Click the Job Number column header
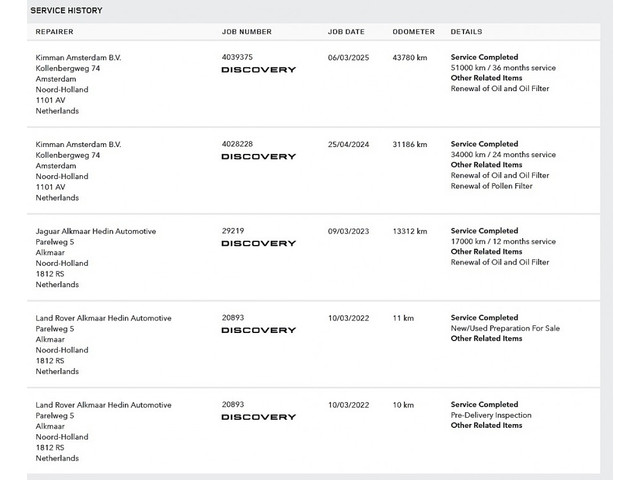 click(246, 32)
